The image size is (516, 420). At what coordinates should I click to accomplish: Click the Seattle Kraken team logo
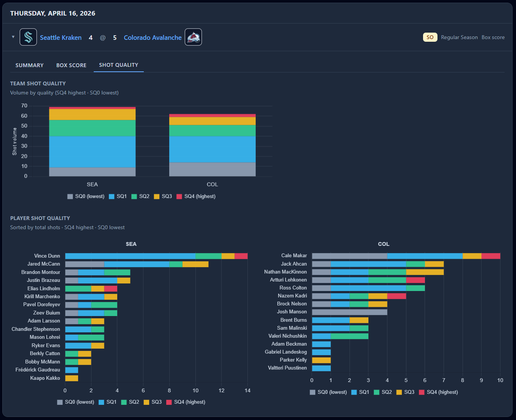pyautogui.click(x=28, y=37)
